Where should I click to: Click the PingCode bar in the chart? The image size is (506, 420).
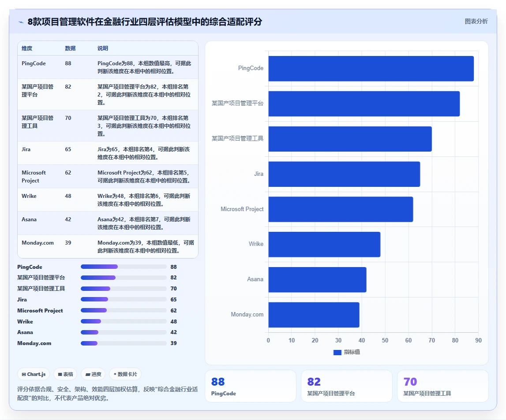371,69
